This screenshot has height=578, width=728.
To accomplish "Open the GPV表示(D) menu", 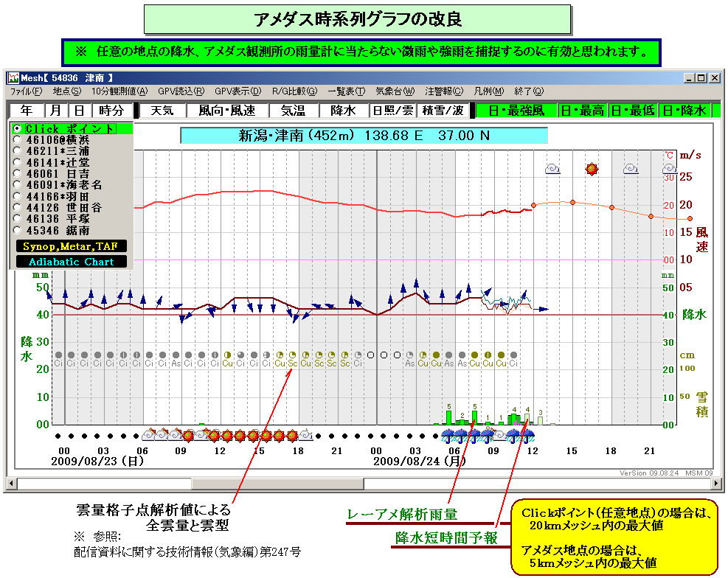I will tap(238, 91).
